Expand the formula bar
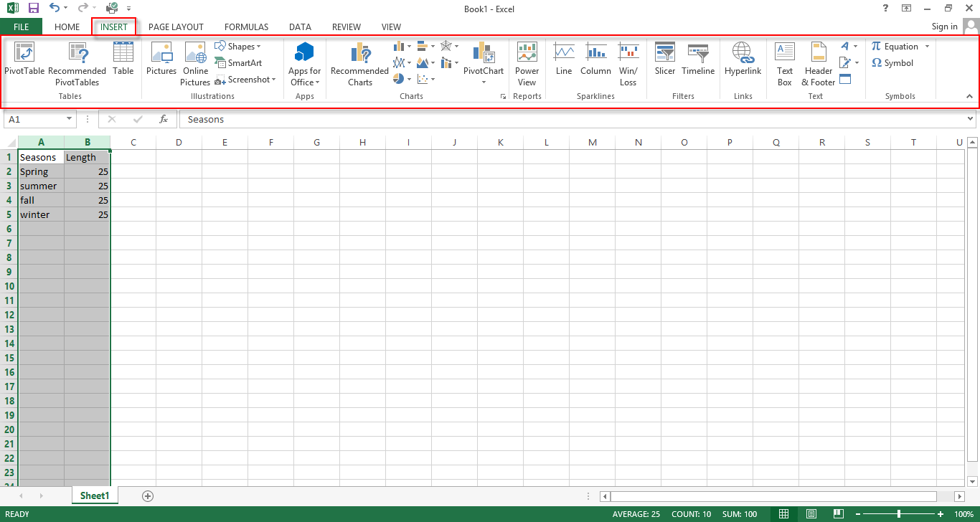The height and width of the screenshot is (522, 980). click(970, 119)
